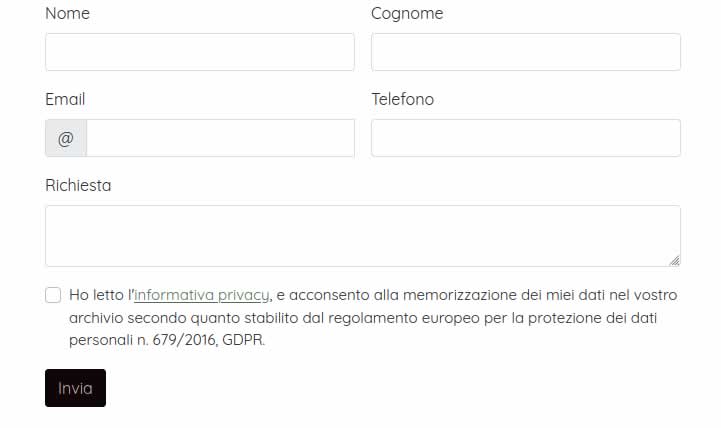Submit the form with Invia
Image resolution: width=721 pixels, height=428 pixels.
click(75, 388)
